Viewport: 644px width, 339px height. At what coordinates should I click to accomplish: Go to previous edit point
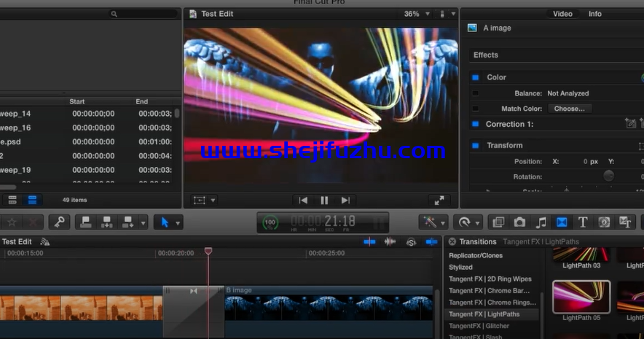click(x=303, y=200)
